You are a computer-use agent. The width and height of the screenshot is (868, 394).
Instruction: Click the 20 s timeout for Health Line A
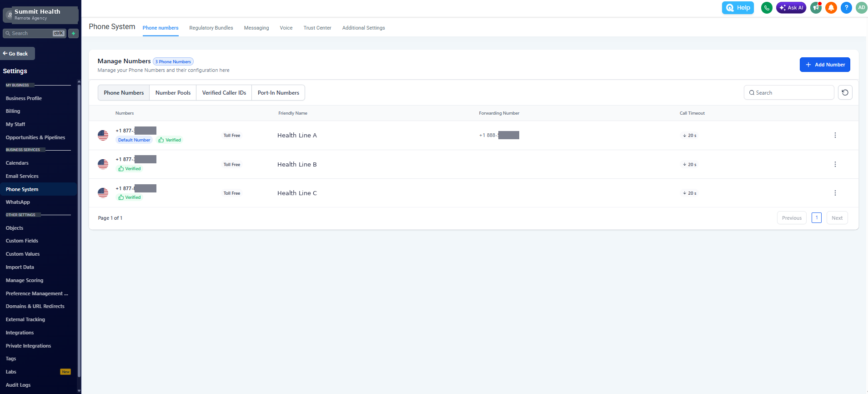(x=689, y=136)
